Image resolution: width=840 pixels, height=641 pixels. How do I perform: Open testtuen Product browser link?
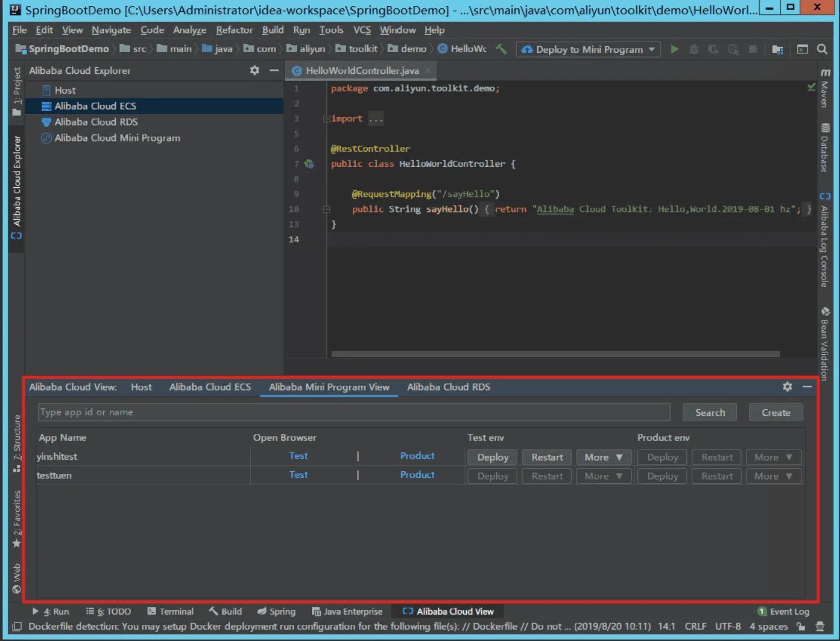(x=417, y=475)
